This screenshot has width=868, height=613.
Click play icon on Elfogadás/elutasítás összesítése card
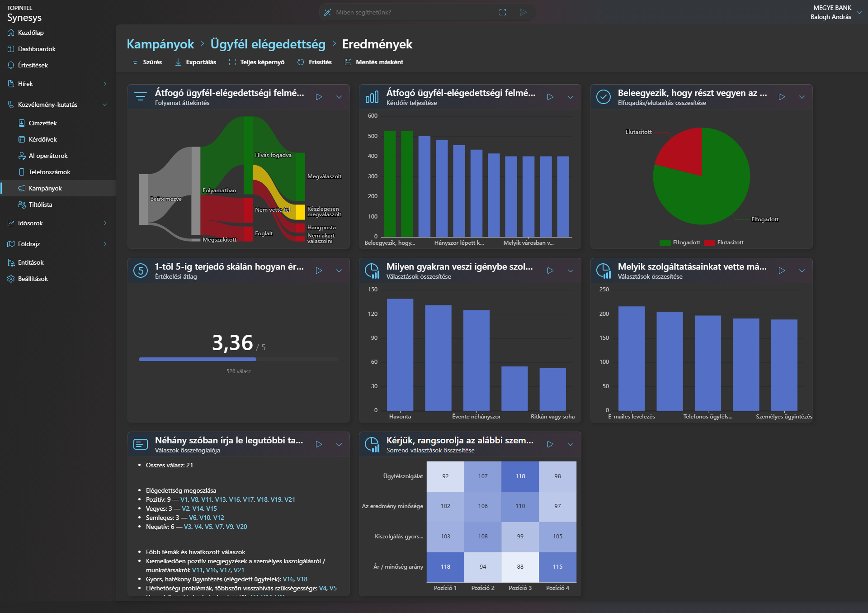[782, 97]
